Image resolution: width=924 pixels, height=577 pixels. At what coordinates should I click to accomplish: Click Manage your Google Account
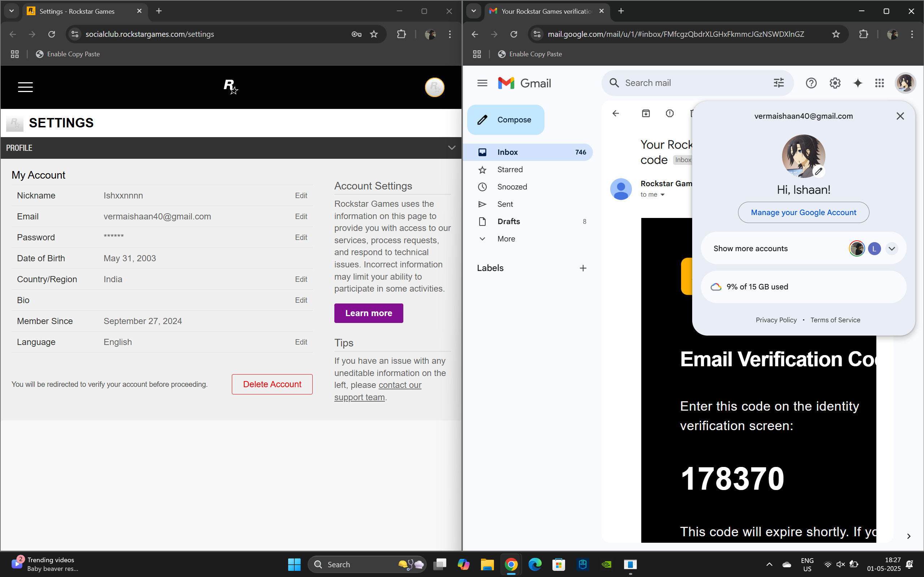[x=803, y=212]
